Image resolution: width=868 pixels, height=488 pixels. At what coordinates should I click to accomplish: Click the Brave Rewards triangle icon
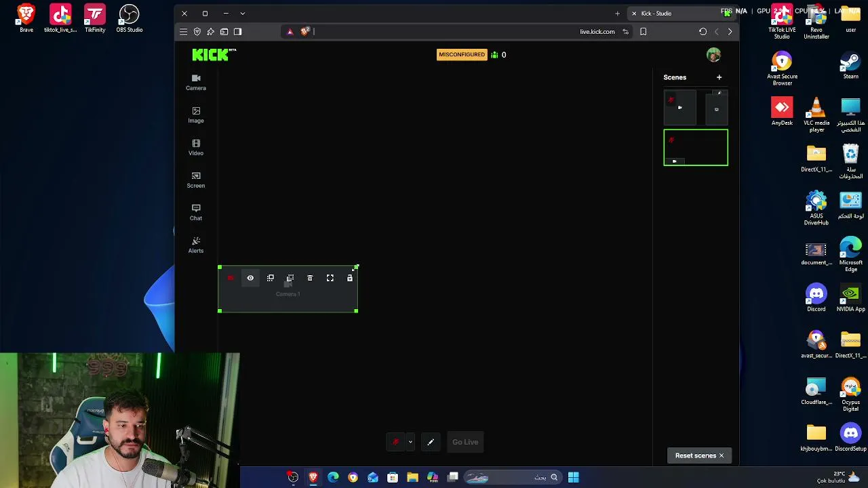coord(290,31)
